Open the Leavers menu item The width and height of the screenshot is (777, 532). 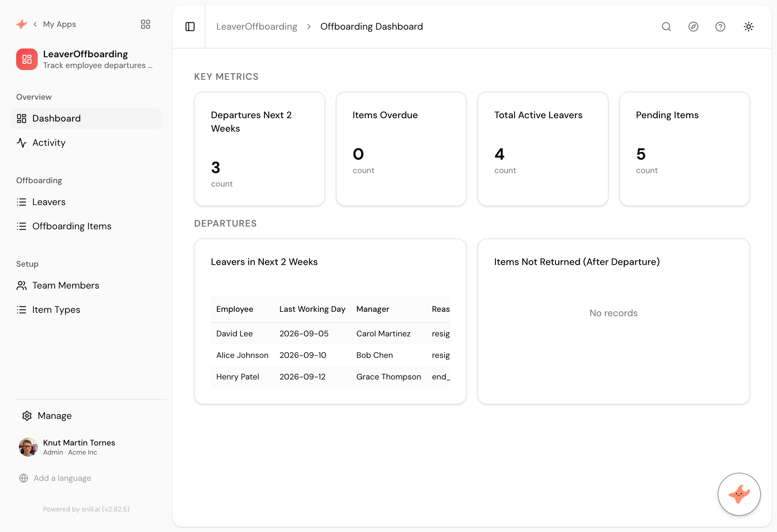pos(86,202)
